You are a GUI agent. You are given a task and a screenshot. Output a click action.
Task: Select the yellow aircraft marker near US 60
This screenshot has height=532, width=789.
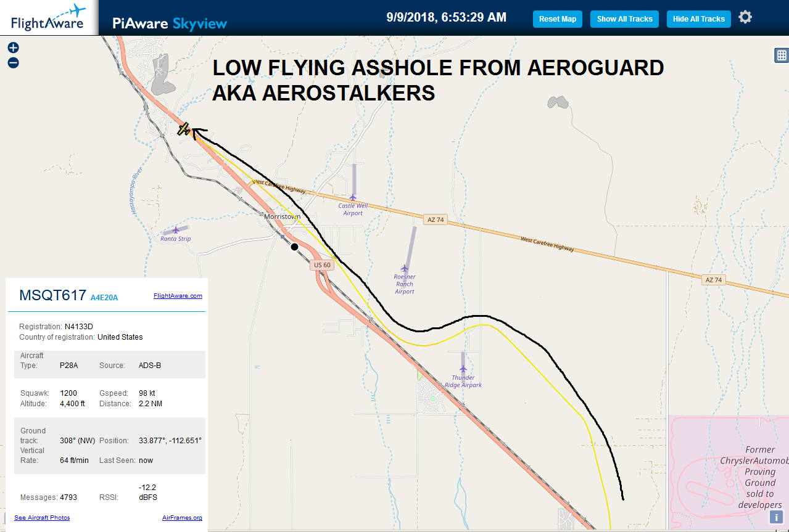point(184,129)
